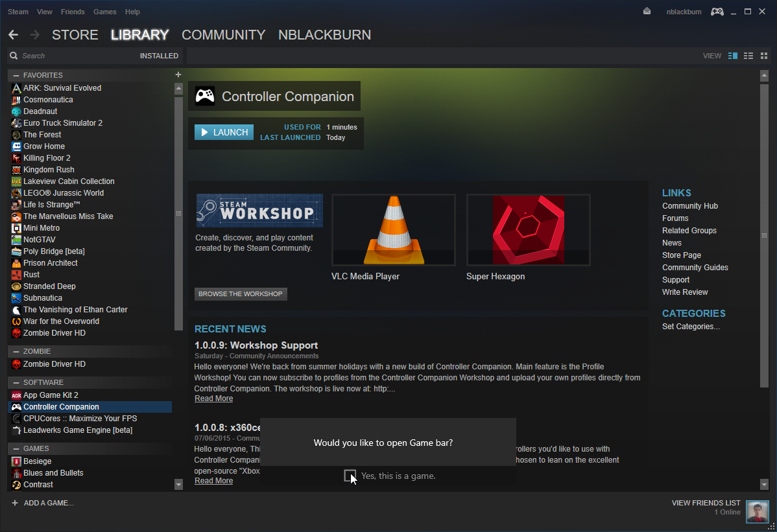
Task: Select The Vanishing of Ethan Carter
Action: point(90,310)
